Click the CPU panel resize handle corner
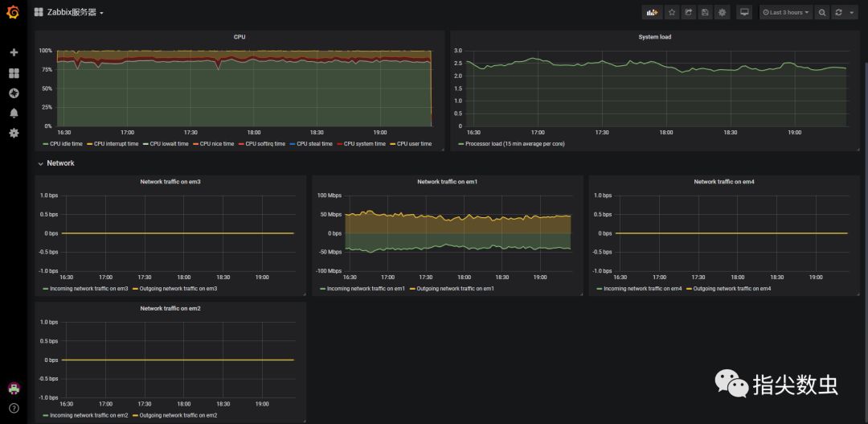The height and width of the screenshot is (424, 868). click(x=442, y=149)
